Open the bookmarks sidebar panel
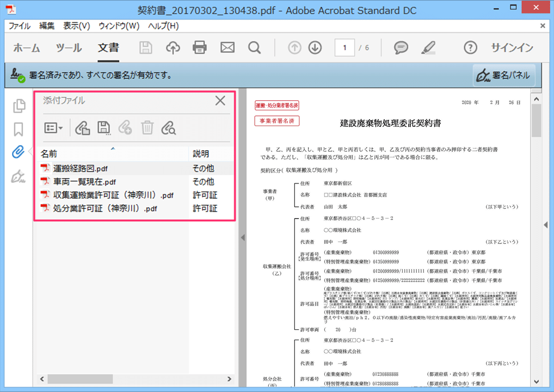Viewport: 554px width, 392px height. tap(19, 129)
